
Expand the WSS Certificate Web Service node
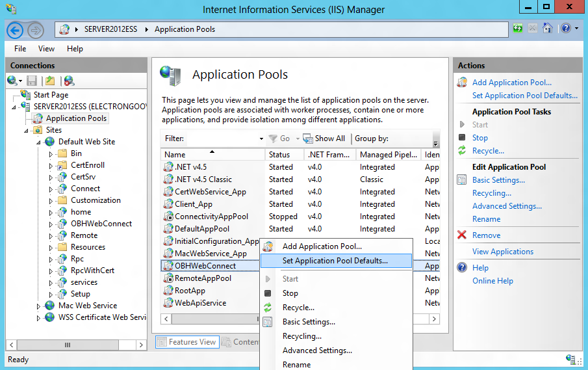click(x=38, y=318)
